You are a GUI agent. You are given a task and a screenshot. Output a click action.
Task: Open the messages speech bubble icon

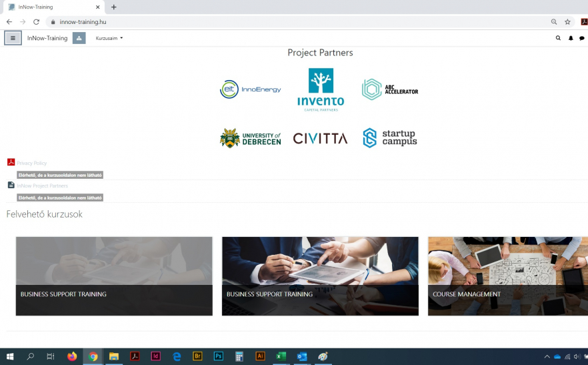[581, 38]
